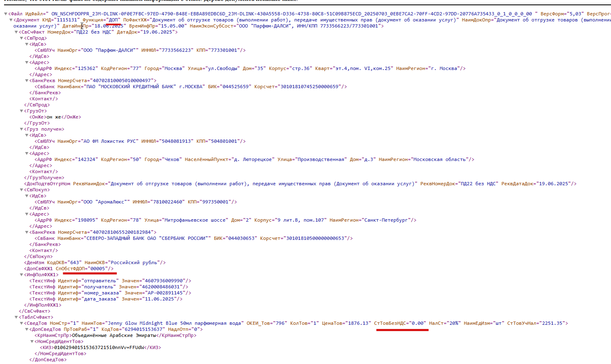The width and height of the screenshot is (611, 364).
Task: Click the ОнЖе "он же" text
Action: point(53,117)
